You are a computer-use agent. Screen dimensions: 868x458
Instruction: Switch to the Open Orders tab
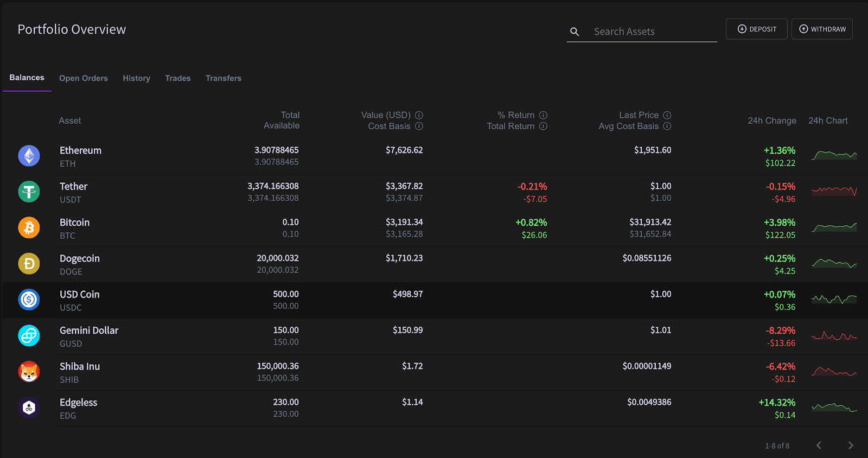pyautogui.click(x=84, y=78)
